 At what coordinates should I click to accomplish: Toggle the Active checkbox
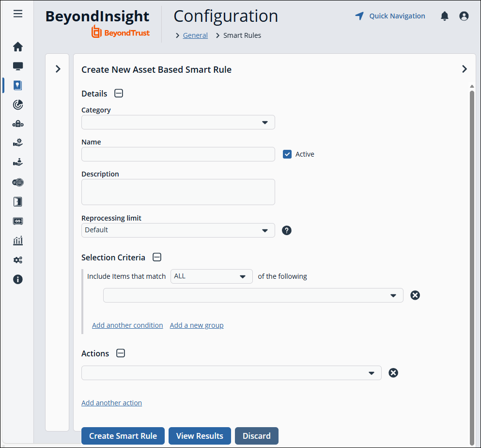click(287, 154)
